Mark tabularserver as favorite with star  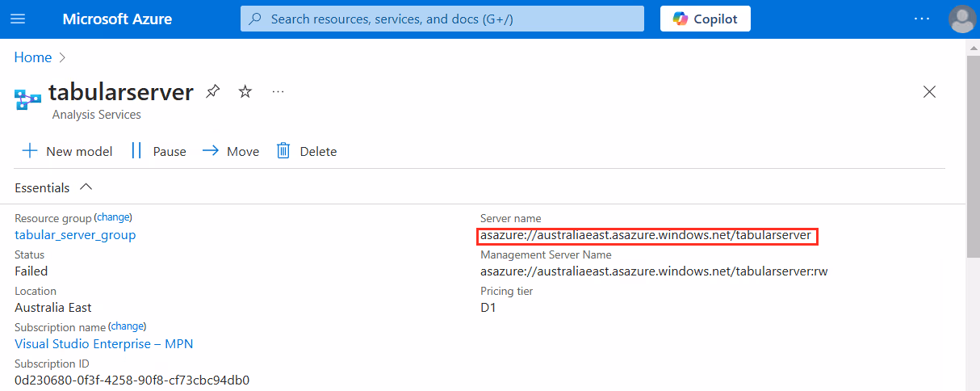coord(245,92)
